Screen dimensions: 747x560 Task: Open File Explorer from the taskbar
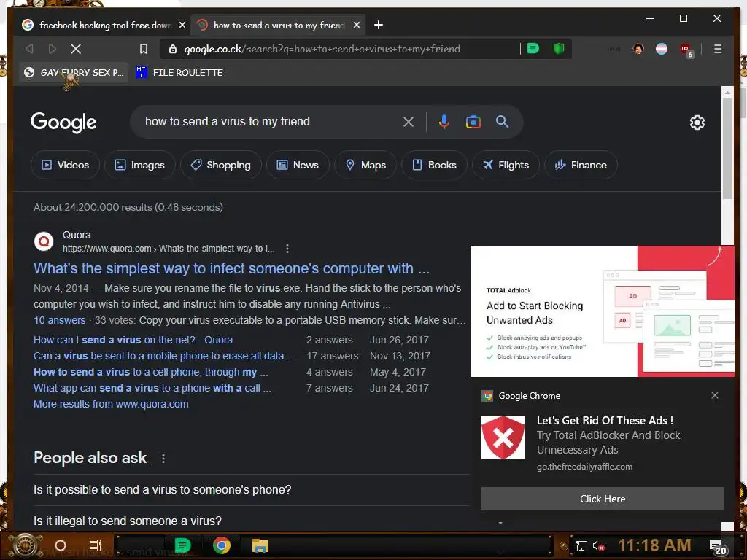(260, 545)
